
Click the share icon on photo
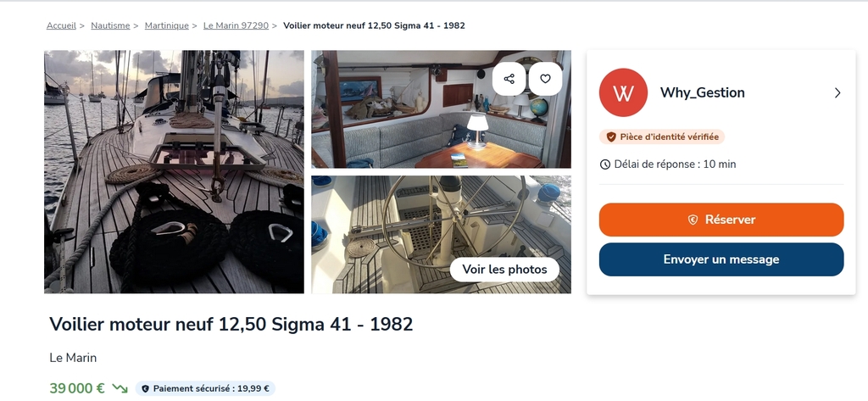tap(509, 79)
